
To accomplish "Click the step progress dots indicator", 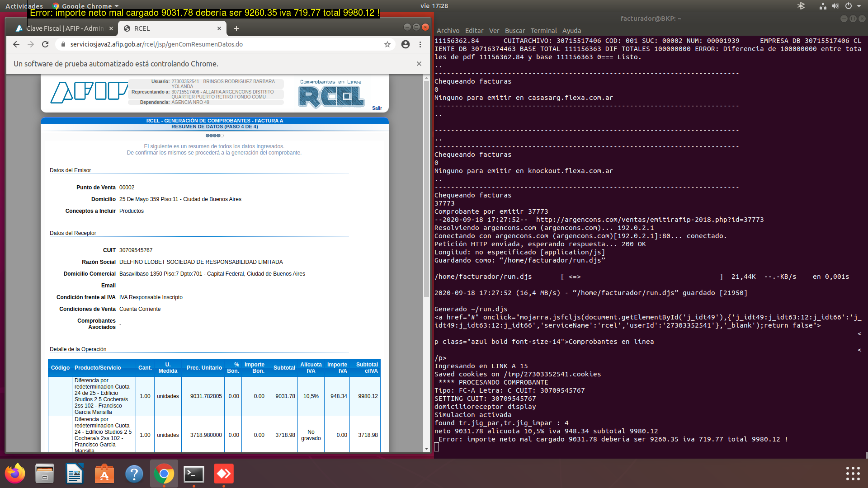I will 214,136.
